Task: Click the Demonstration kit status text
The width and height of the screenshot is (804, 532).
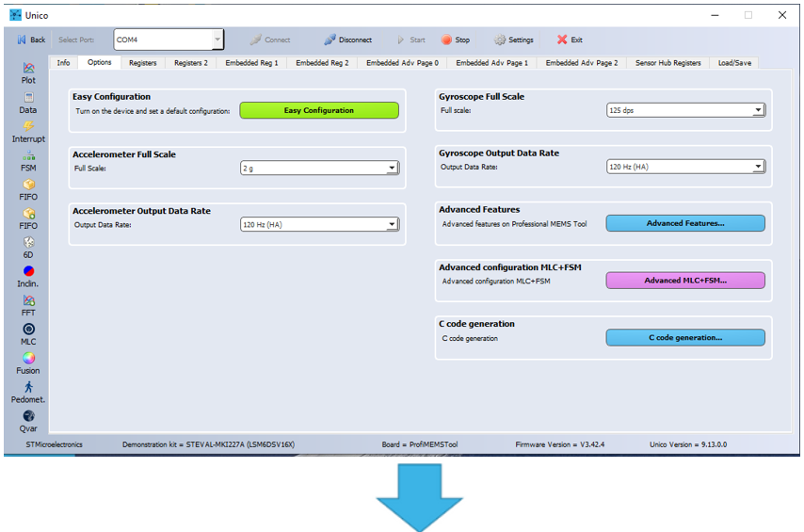Action: click(x=208, y=444)
